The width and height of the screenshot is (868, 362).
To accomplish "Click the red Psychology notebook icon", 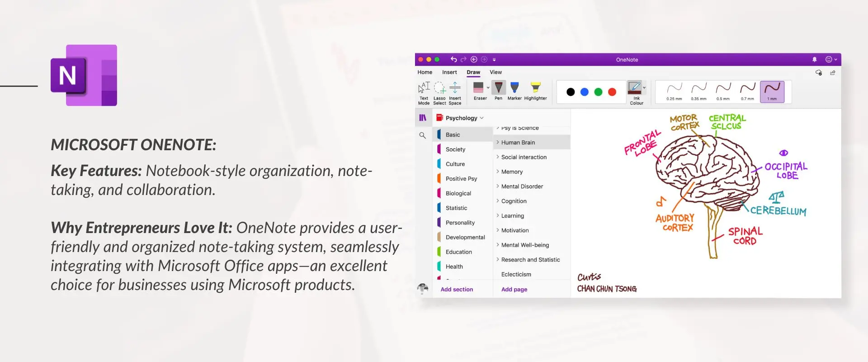I will click(x=439, y=118).
